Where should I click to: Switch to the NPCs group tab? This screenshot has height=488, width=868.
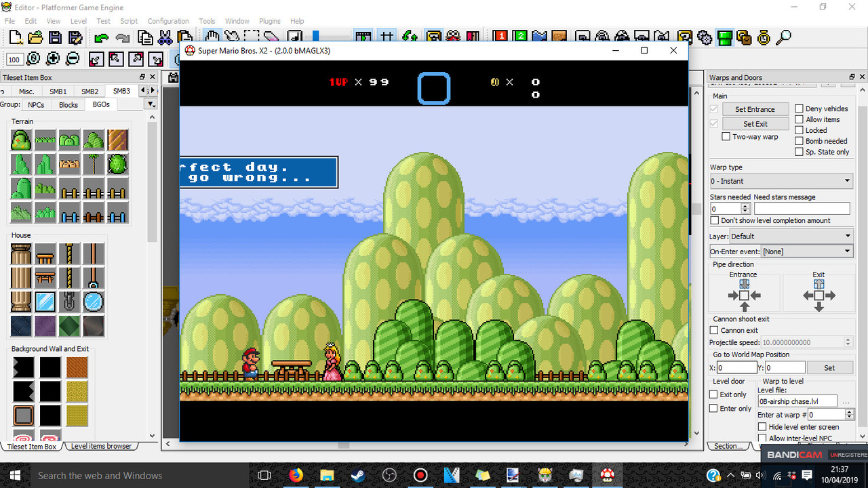click(x=36, y=104)
